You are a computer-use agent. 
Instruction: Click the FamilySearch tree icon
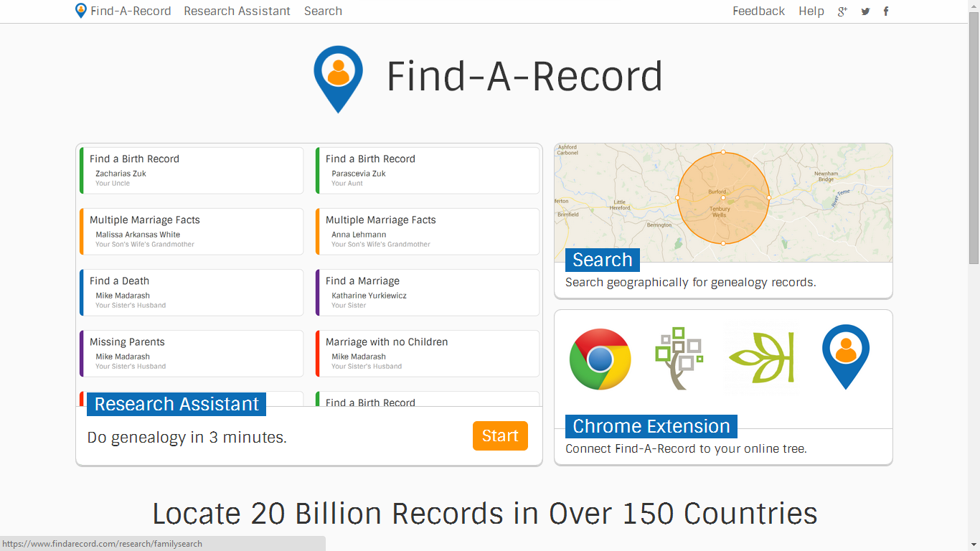tap(679, 357)
